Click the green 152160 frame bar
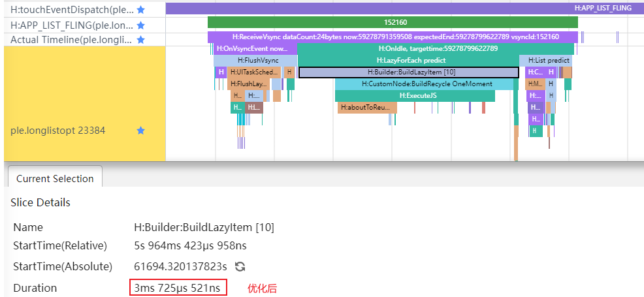Image resolution: width=644 pixels, height=297 pixels. (x=393, y=22)
